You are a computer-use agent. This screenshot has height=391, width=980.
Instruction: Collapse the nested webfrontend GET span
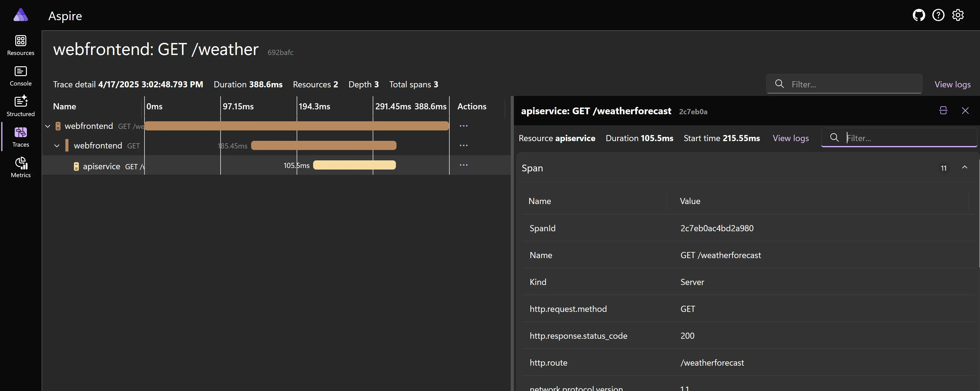[57, 145]
